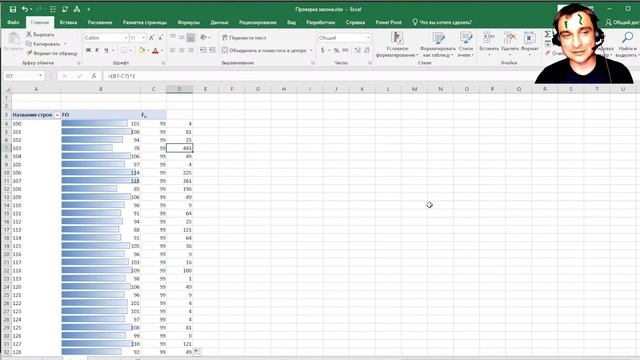640x360 pixels.
Task: Align cell text to the right
Action: point(191,50)
